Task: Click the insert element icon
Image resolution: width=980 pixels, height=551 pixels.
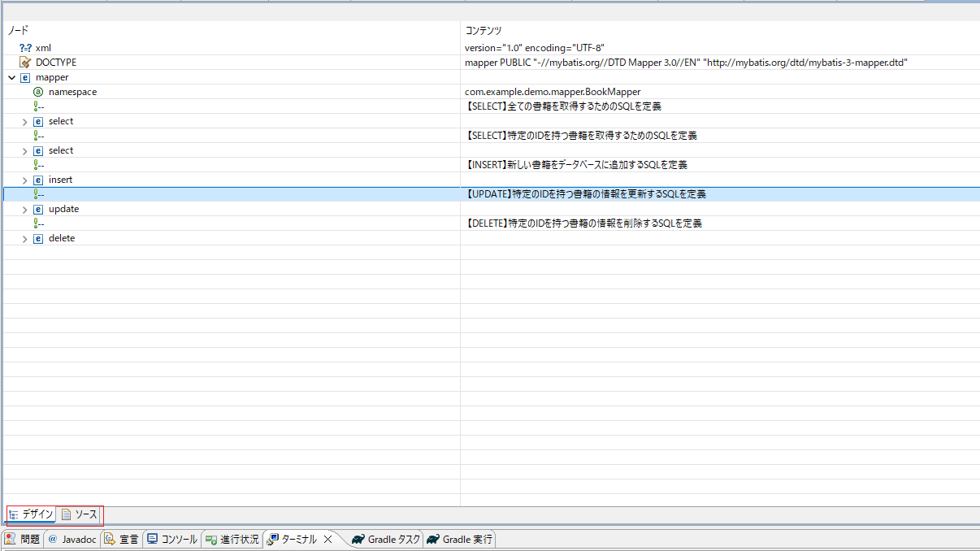Action: tap(38, 180)
